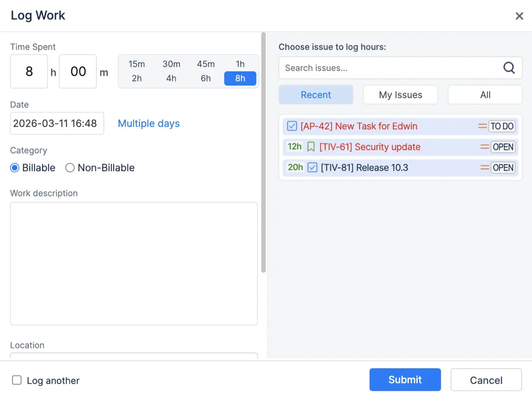Click the search magnifying glass icon
The height and width of the screenshot is (396, 532).
coord(509,68)
